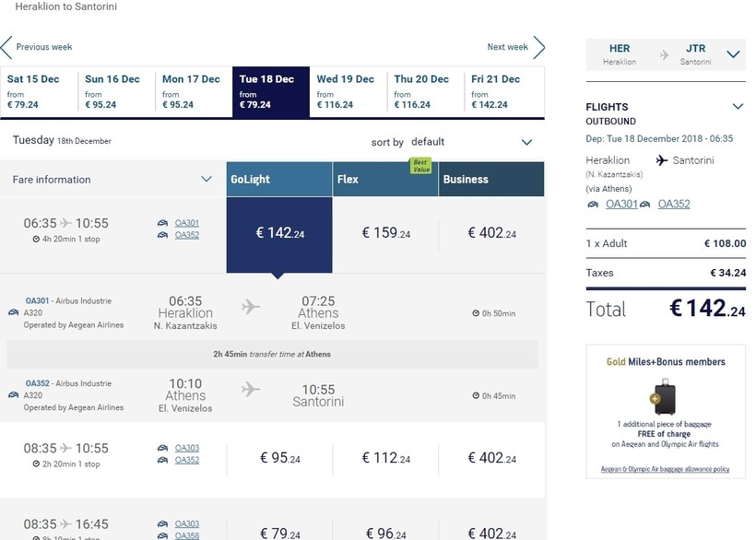Collapse the FLIGHTS summary section
This screenshot has height=540, width=756.
(x=736, y=107)
